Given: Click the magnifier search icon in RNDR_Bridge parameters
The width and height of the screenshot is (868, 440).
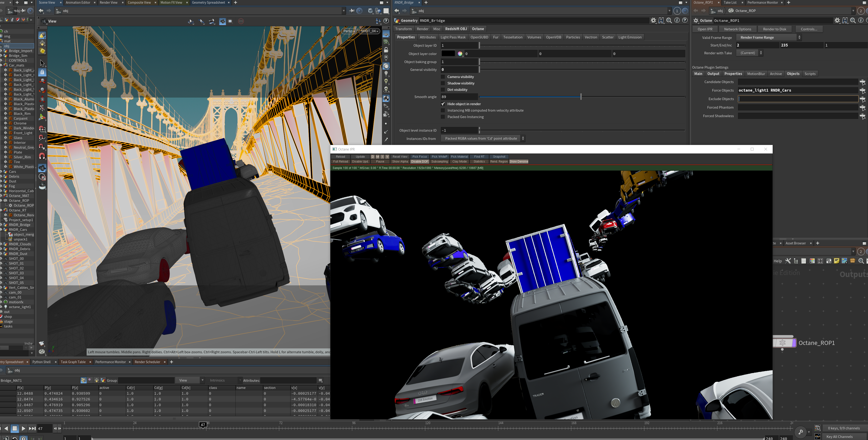Looking at the screenshot, I should 669,20.
